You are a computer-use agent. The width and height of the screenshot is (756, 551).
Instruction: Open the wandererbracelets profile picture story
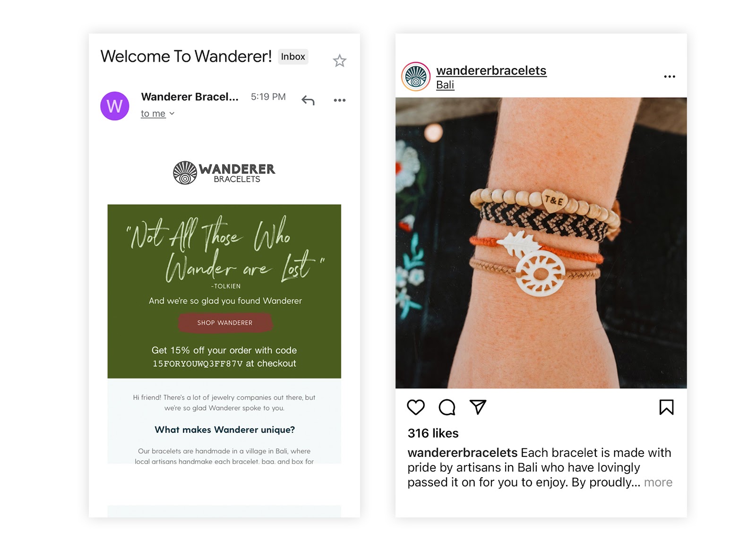[416, 77]
